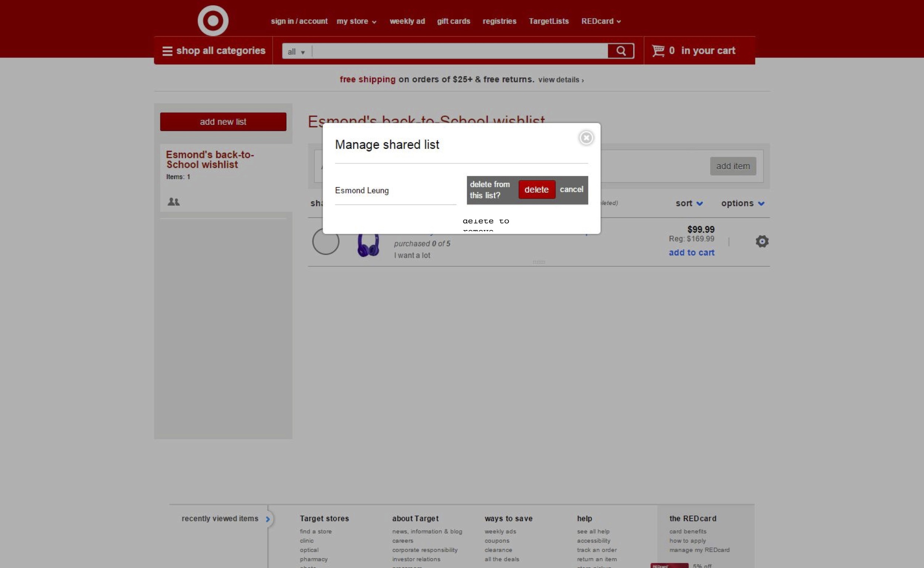The width and height of the screenshot is (924, 568).
Task: Open the weekly ad page
Action: [x=407, y=21]
